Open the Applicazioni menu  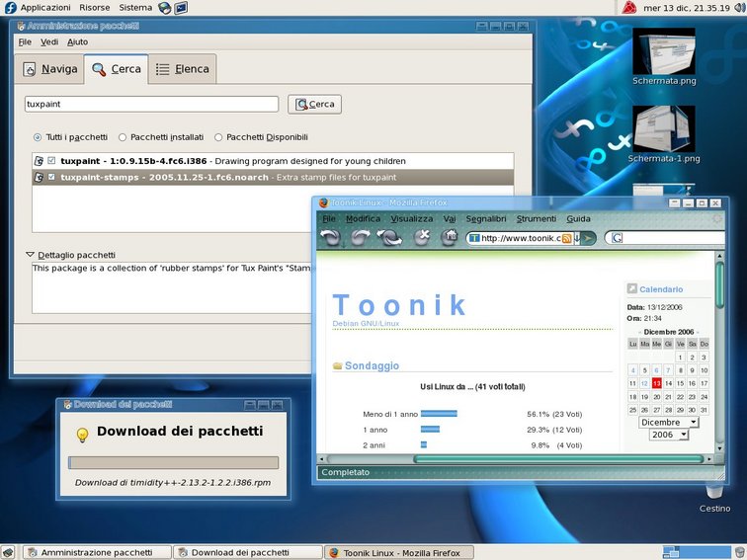click(x=45, y=8)
